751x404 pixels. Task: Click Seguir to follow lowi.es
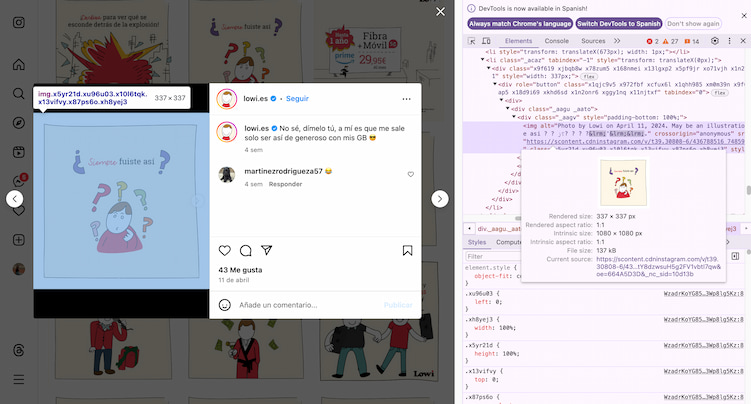click(x=297, y=99)
